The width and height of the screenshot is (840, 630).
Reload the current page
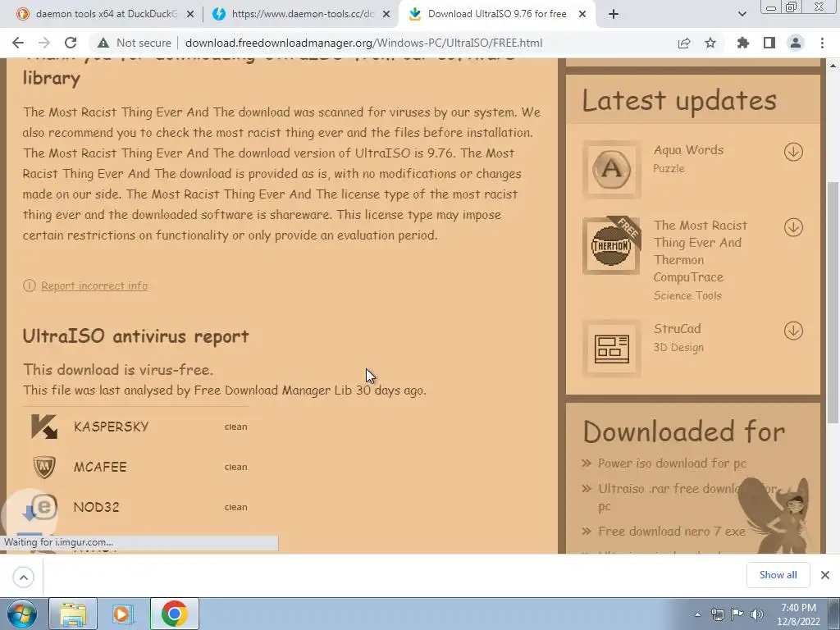click(x=71, y=43)
